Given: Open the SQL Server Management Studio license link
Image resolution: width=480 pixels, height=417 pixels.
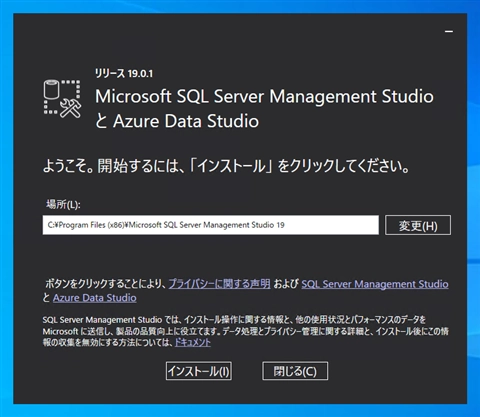Looking at the screenshot, I should (375, 284).
